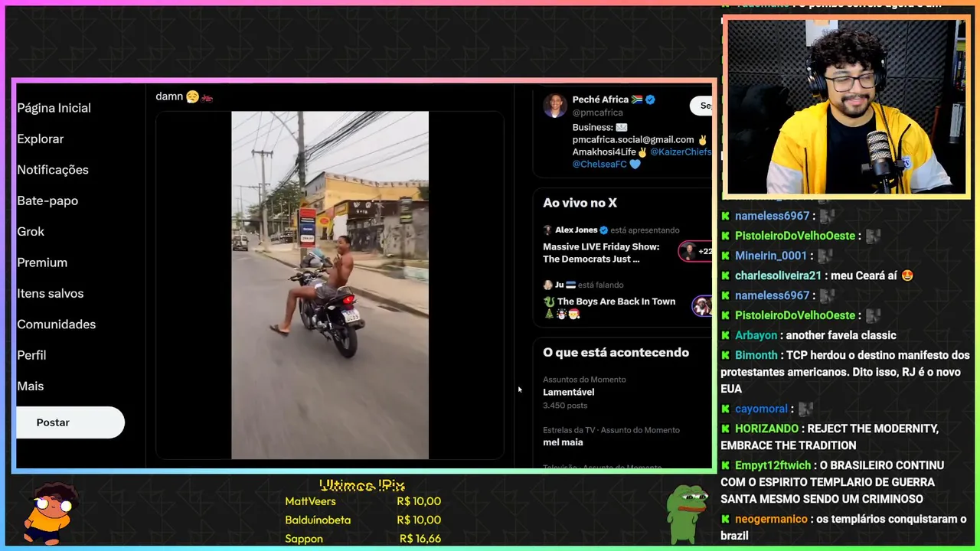This screenshot has width=980, height=551.
Task: Open Bate-papo messages
Action: coord(47,201)
